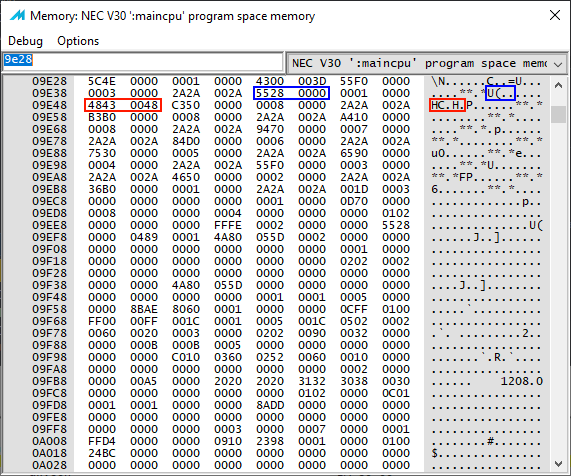Click the MAME window icon in title bar
Image resolution: width=571 pixels, height=476 pixels.
click(17, 16)
